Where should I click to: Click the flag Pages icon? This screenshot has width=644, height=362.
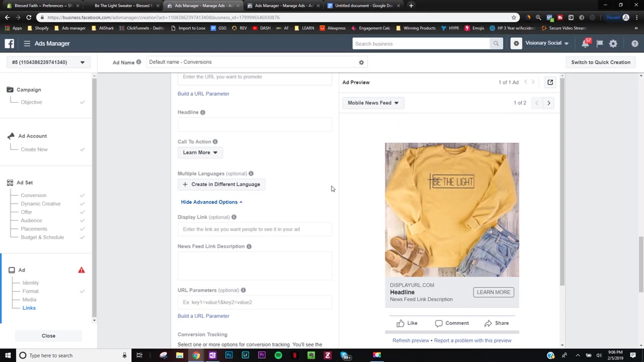tap(600, 44)
